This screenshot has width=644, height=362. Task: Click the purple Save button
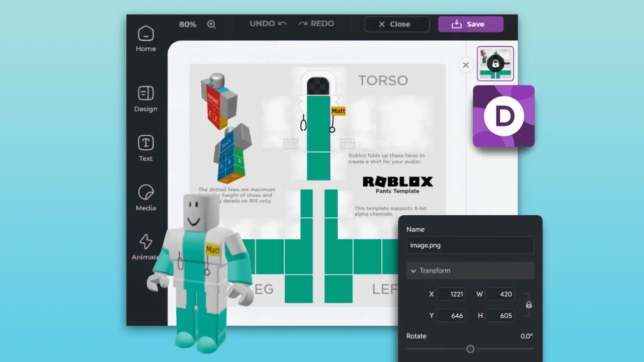(x=470, y=24)
